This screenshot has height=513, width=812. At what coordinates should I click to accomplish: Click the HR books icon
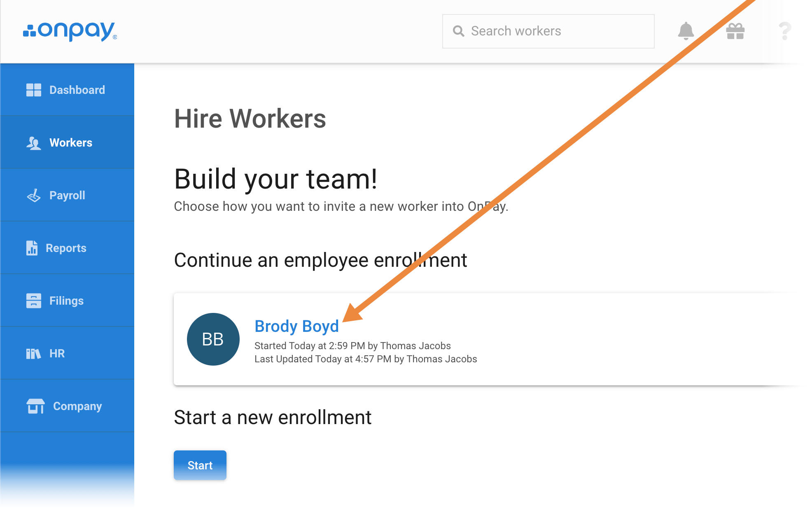pyautogui.click(x=34, y=354)
